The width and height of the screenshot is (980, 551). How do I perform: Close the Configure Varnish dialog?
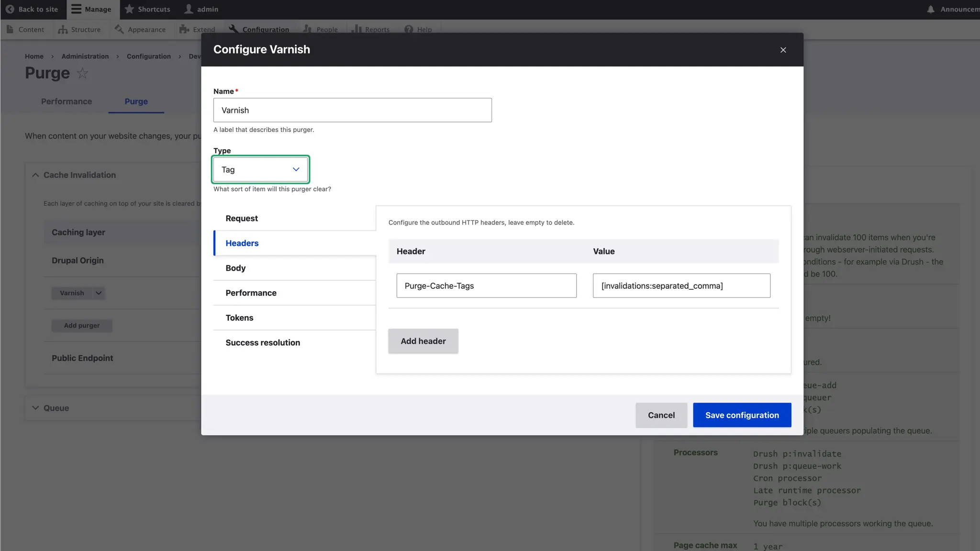pos(783,50)
